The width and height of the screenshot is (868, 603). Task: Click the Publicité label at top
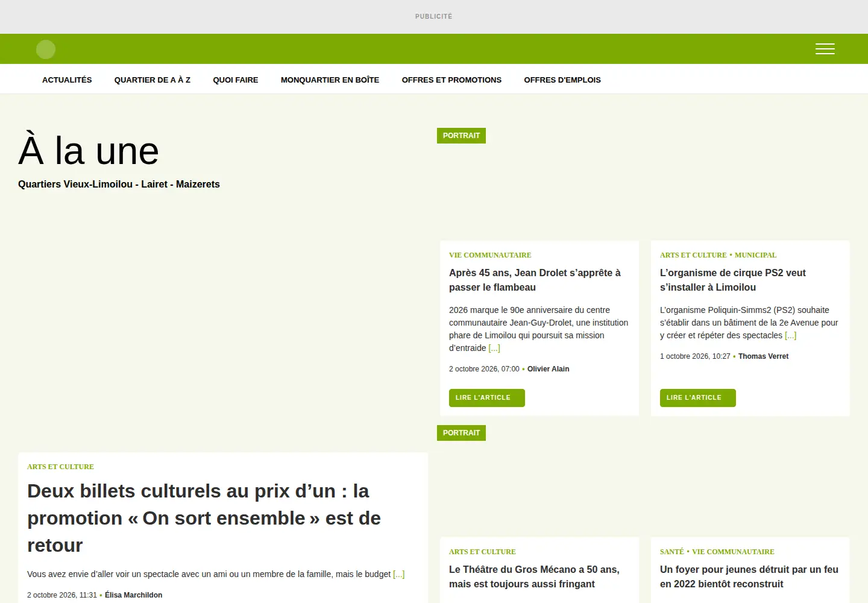click(x=433, y=16)
